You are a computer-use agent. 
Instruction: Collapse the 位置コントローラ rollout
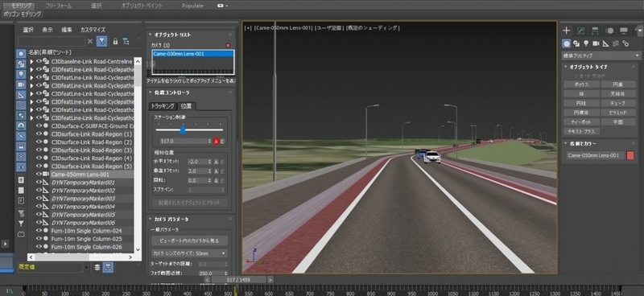click(x=150, y=92)
